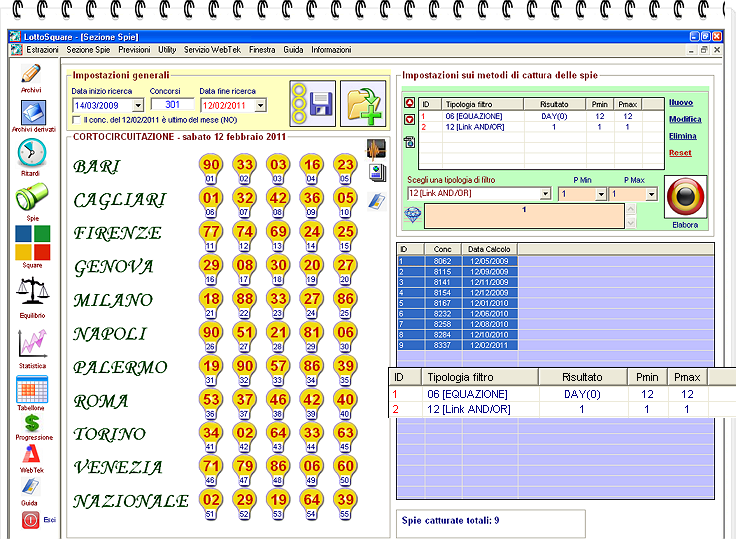Select the 06 [EQUAZIONE] filter row
The image size is (736, 539).
(541, 116)
